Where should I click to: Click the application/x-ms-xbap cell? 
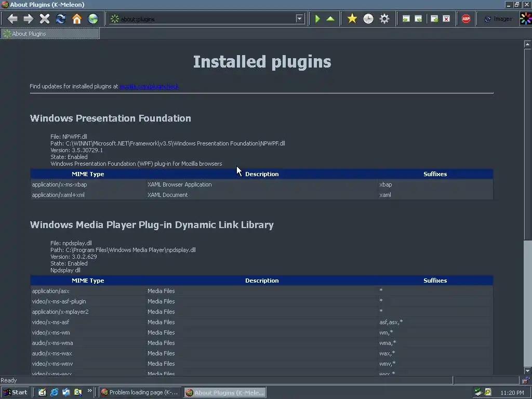click(88, 184)
